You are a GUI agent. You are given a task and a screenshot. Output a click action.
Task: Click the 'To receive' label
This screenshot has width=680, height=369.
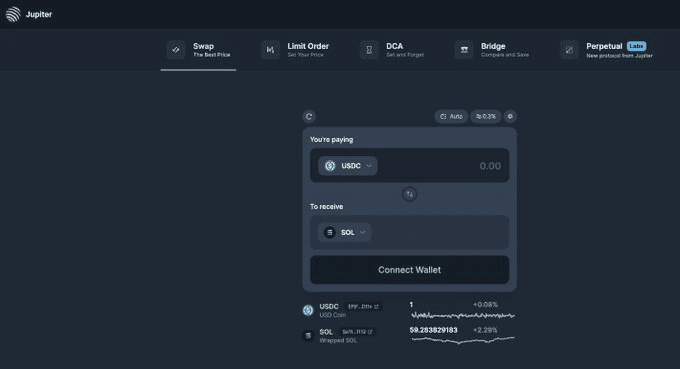tap(327, 206)
